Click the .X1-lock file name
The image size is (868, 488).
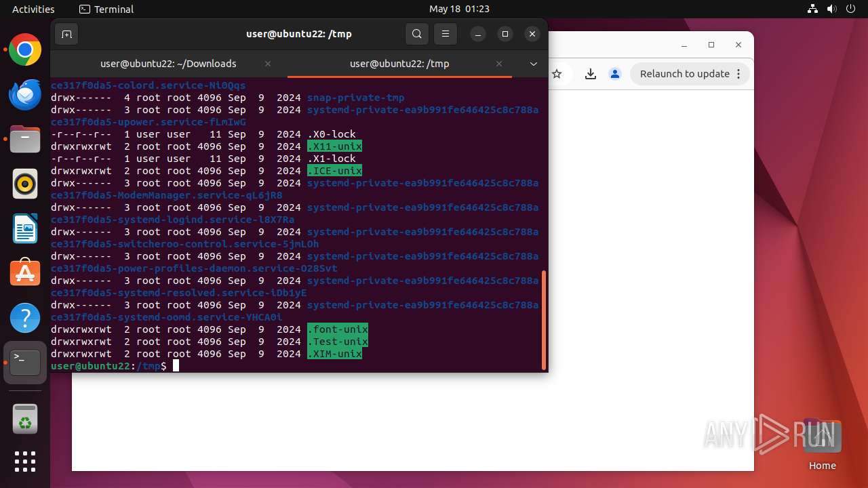click(332, 159)
